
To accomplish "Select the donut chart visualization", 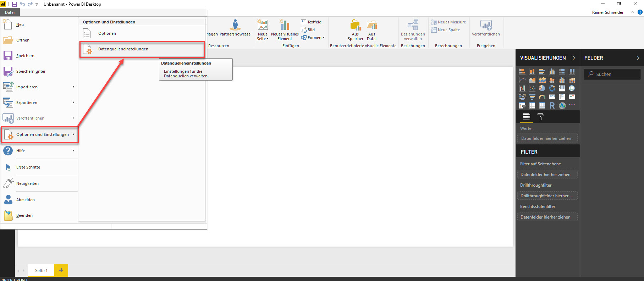I will [552, 88].
